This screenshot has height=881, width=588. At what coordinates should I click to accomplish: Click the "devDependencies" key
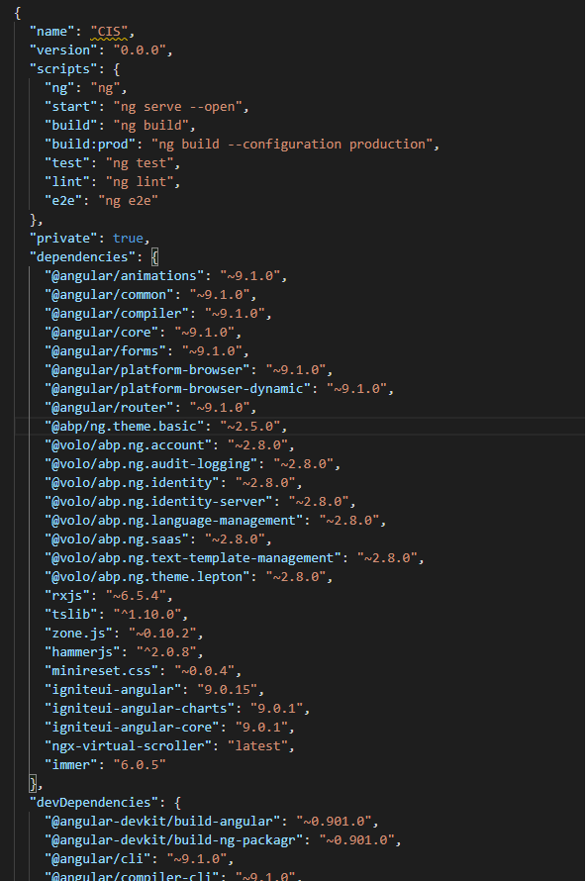(x=94, y=803)
